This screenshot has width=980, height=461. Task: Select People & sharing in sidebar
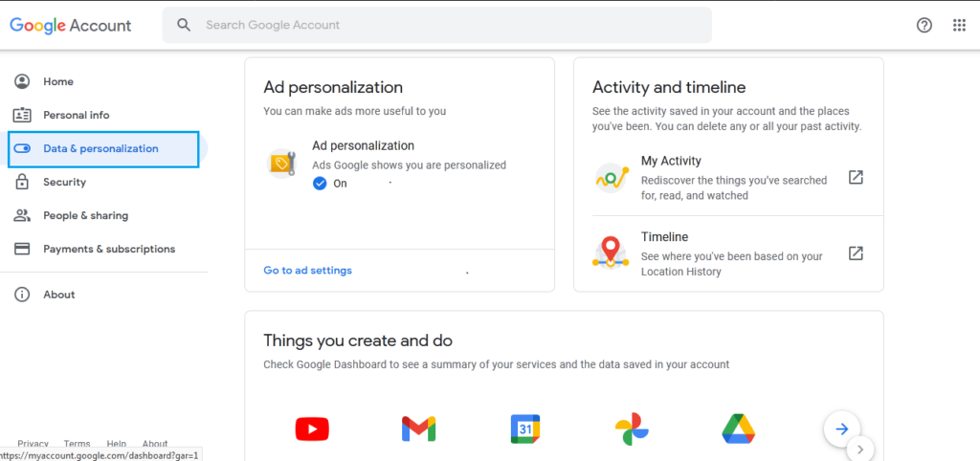click(x=85, y=216)
